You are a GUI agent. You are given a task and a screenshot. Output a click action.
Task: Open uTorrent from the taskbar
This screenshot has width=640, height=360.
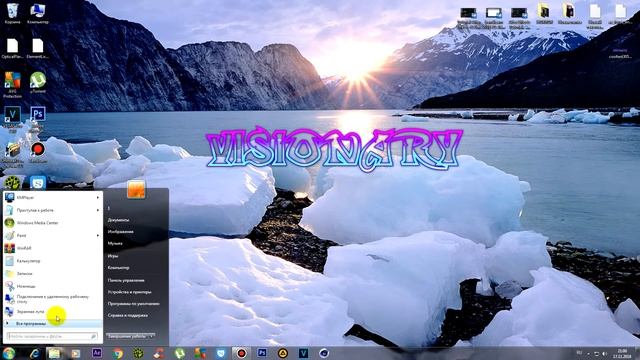coord(180,353)
